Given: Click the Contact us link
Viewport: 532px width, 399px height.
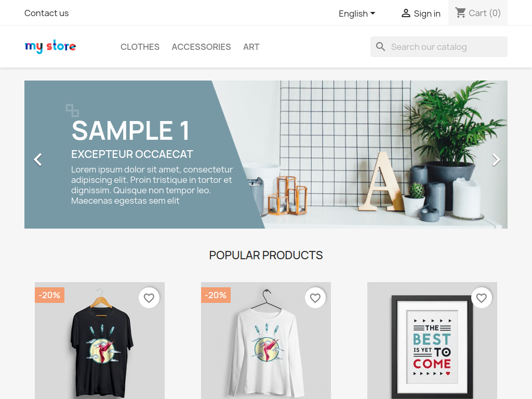Looking at the screenshot, I should point(46,13).
